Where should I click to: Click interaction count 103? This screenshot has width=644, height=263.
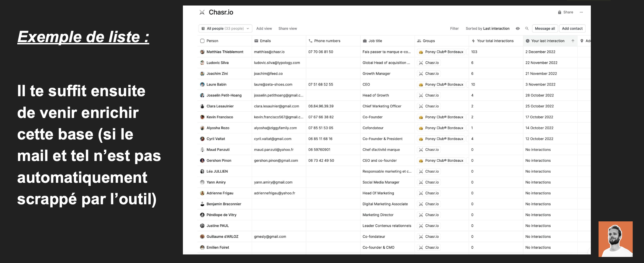pyautogui.click(x=474, y=52)
